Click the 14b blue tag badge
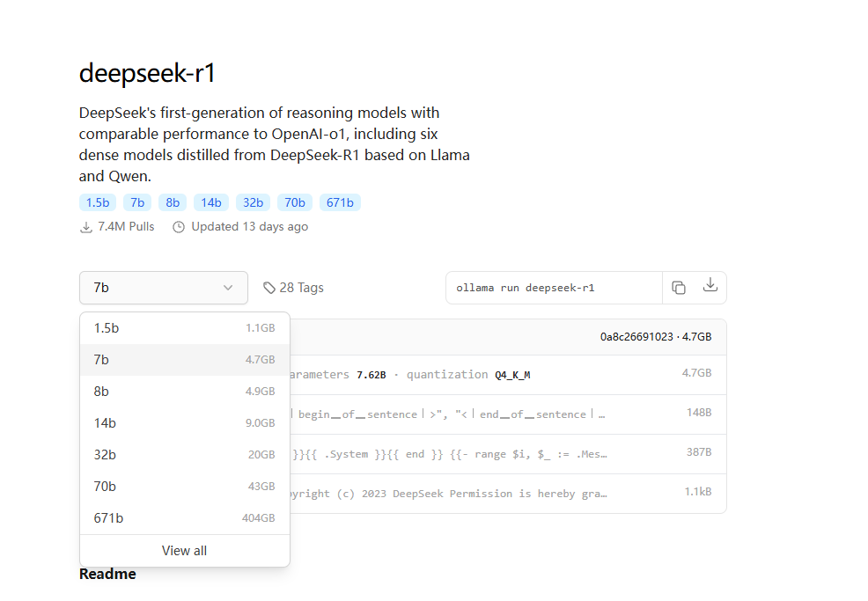The image size is (868, 601). pos(211,202)
